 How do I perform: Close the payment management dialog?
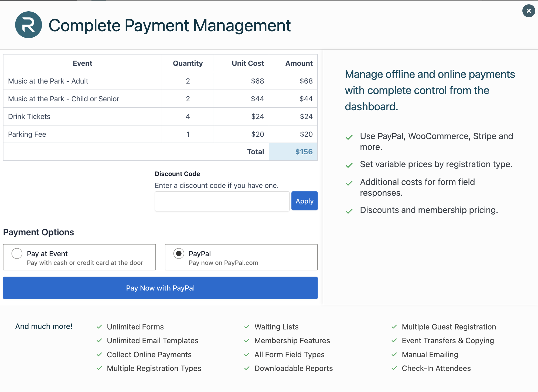pyautogui.click(x=528, y=11)
